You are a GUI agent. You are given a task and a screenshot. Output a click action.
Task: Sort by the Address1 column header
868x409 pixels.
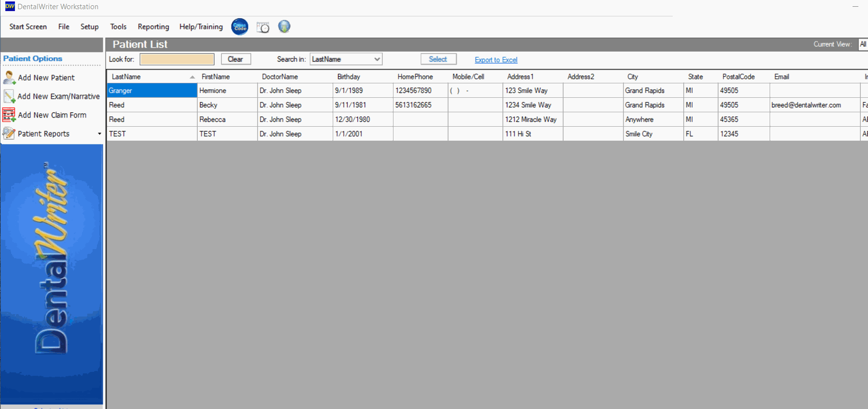point(533,77)
